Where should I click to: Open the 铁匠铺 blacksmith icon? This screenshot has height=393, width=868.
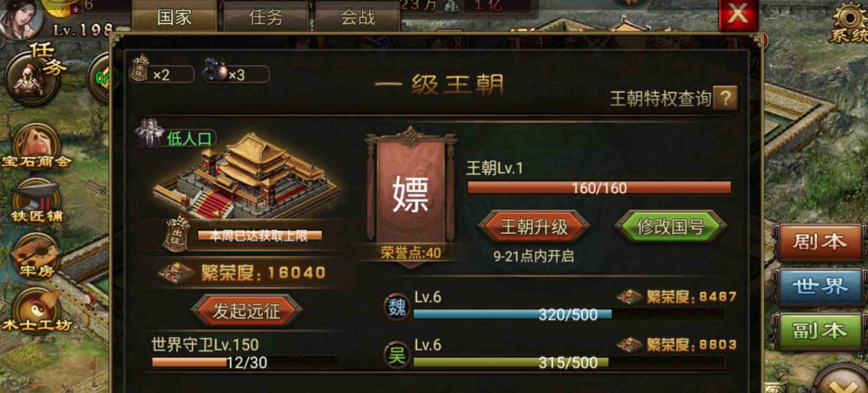click(x=36, y=201)
